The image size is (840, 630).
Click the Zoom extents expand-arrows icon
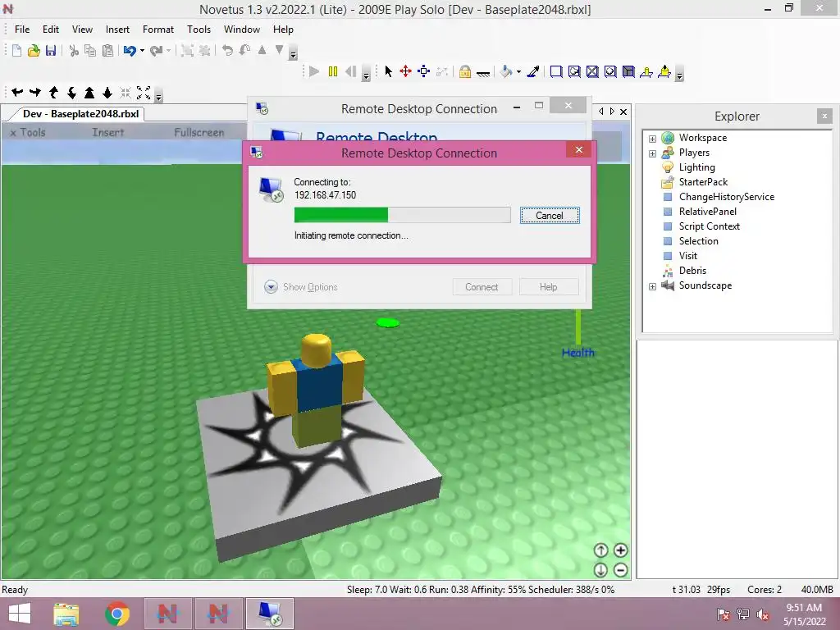tap(144, 93)
